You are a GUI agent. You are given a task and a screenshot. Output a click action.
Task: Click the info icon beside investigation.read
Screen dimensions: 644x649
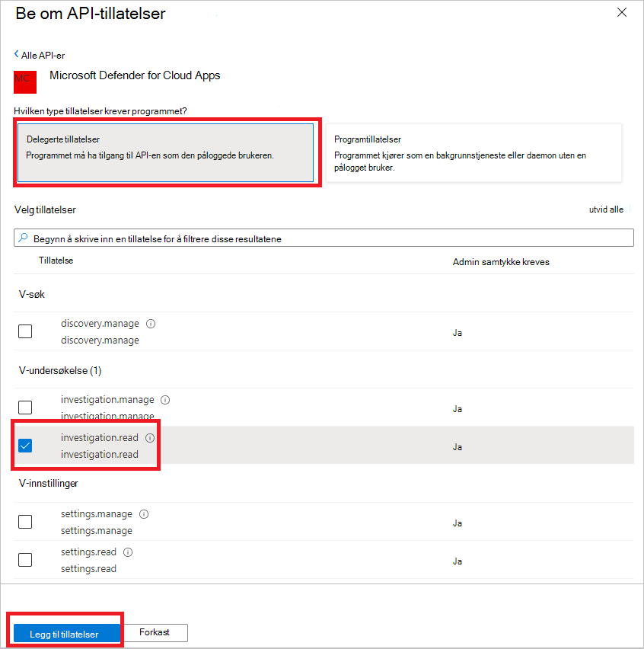[x=150, y=436]
